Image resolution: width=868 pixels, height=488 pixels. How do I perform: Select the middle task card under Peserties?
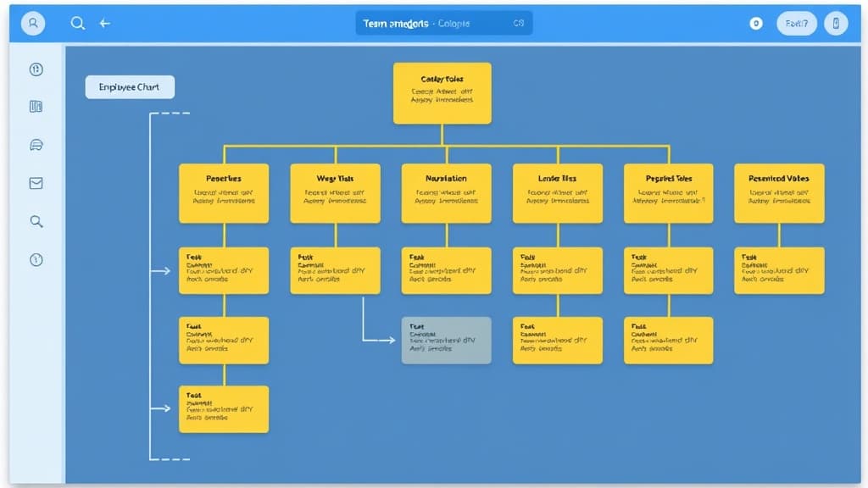[224, 341]
